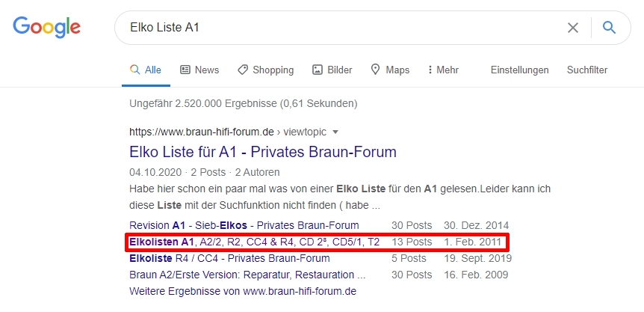Expand the dropdown arrow next to viewtopic URL
The height and width of the screenshot is (312, 644).
coord(335,132)
